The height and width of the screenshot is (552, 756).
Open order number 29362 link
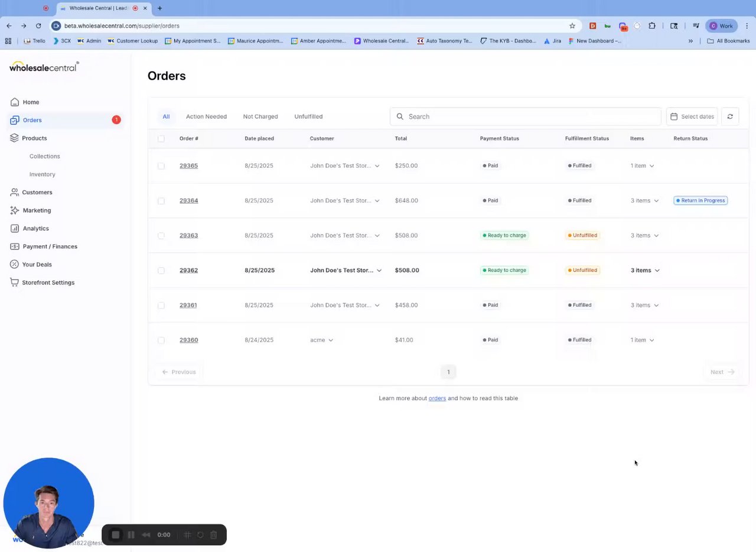pos(188,270)
